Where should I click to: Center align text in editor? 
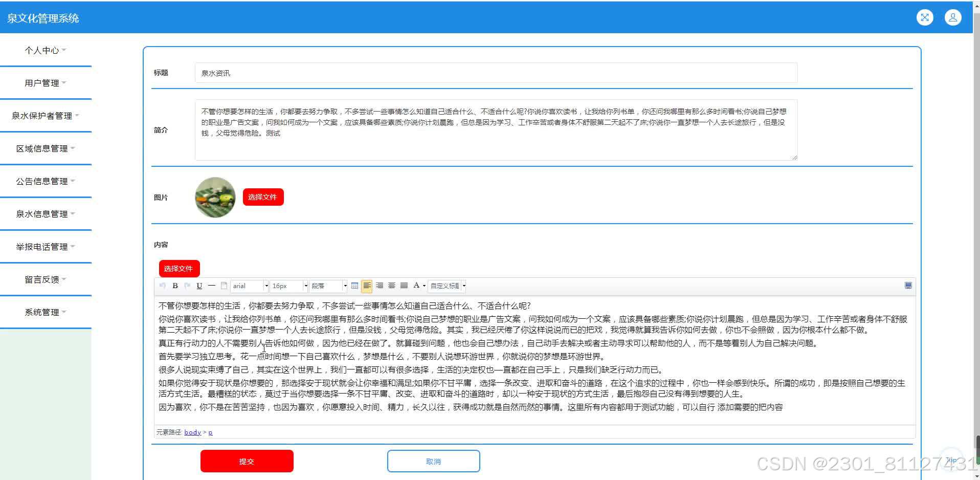point(392,286)
